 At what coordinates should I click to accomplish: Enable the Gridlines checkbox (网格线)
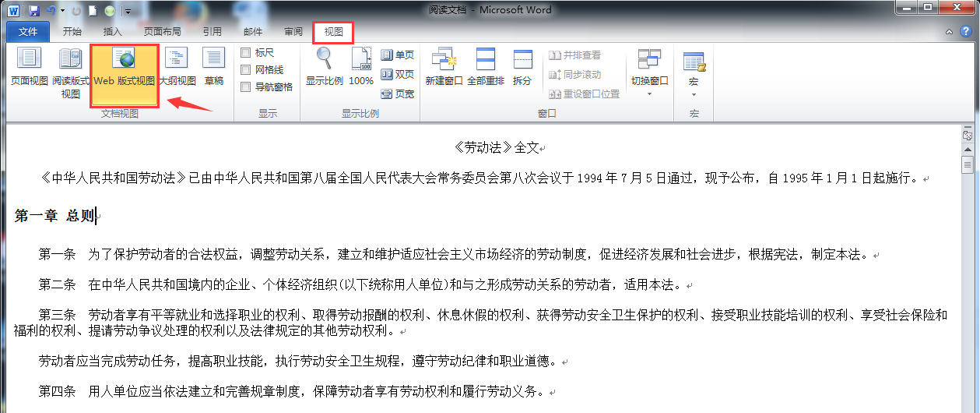pos(246,70)
